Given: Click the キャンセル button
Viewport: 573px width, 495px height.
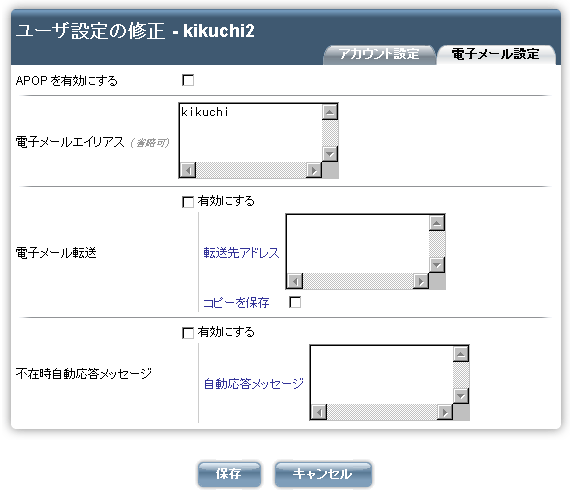Looking at the screenshot, I should [323, 474].
